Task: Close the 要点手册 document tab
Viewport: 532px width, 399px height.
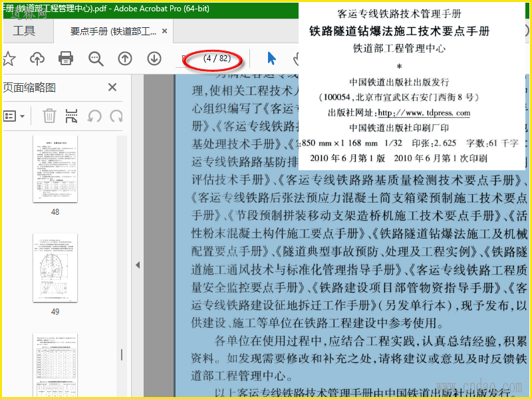Action: coord(164,31)
